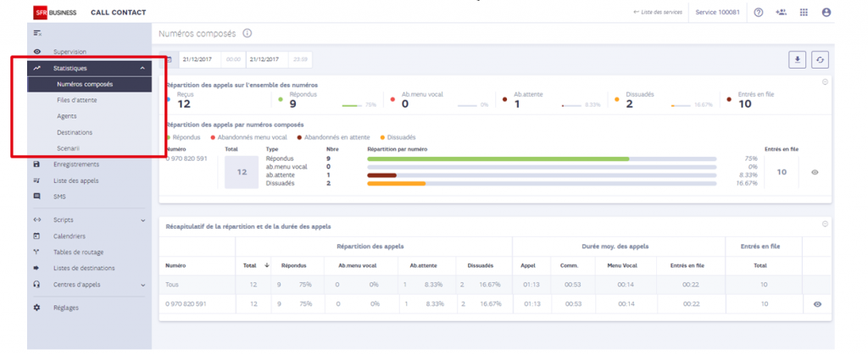
Task: Open the apps grid icon
Action: 804,12
